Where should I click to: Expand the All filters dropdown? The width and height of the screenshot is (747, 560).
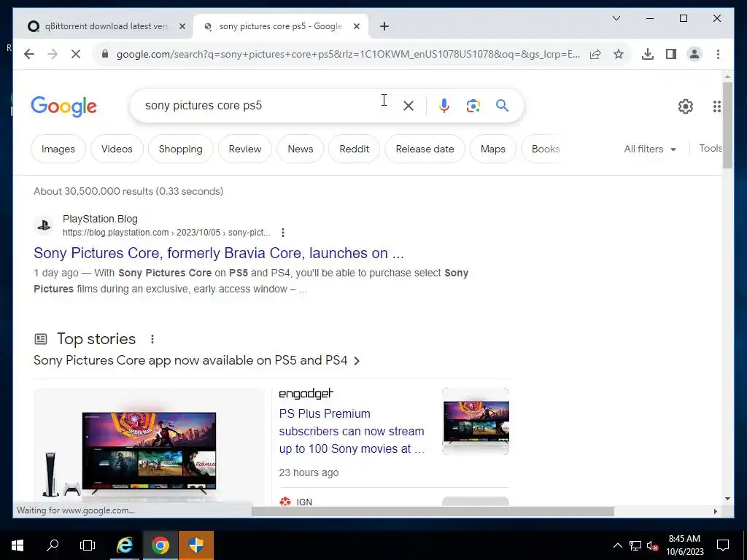point(650,149)
